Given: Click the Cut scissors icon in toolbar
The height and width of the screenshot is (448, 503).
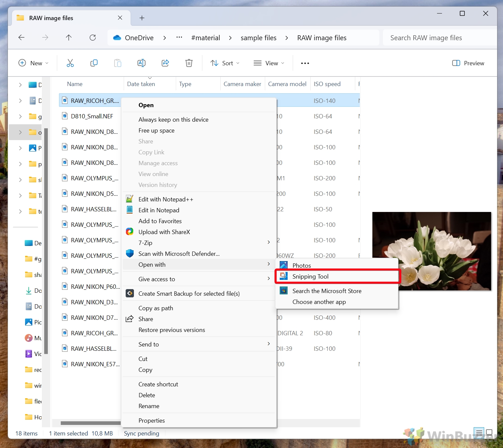Looking at the screenshot, I should [x=70, y=63].
